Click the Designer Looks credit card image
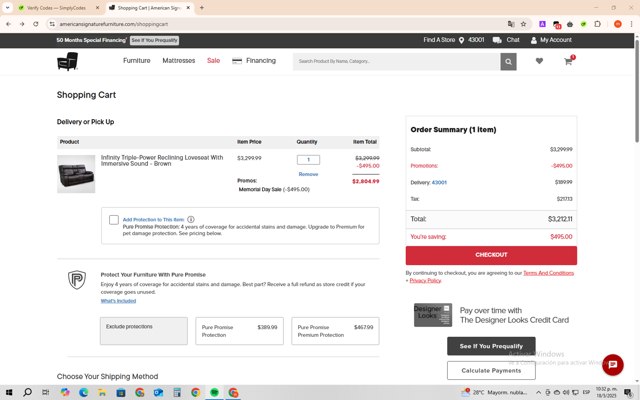The image size is (640, 400). 433,315
